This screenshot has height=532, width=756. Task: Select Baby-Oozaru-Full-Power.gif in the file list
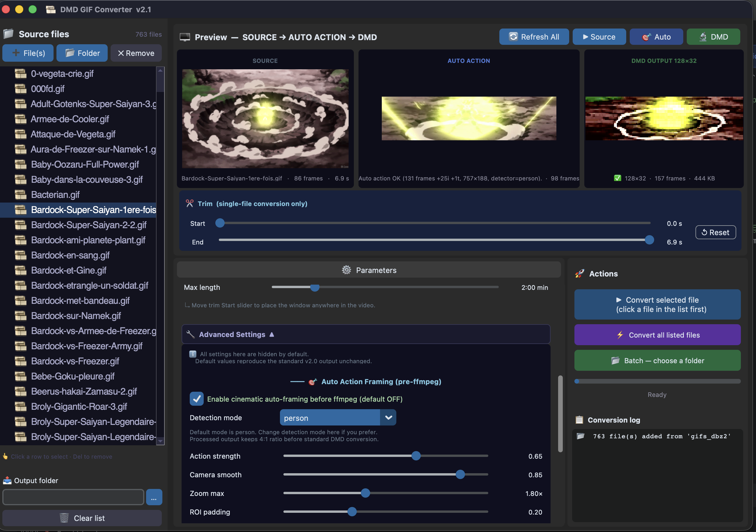point(78,165)
